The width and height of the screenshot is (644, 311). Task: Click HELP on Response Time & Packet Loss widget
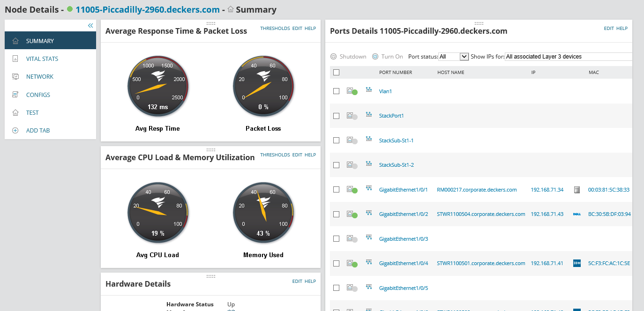pyautogui.click(x=310, y=28)
